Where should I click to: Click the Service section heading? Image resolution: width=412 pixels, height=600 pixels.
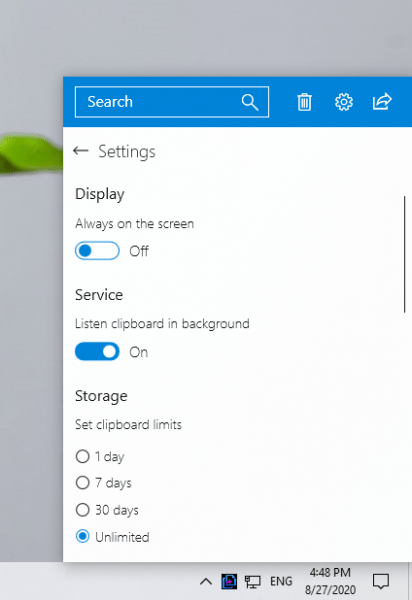pos(99,295)
